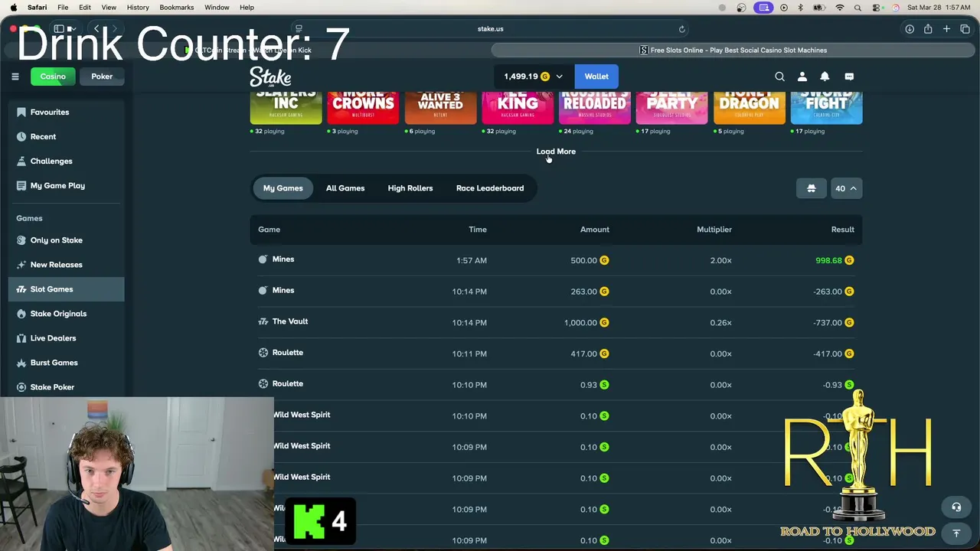Click the Load More link
The width and height of the screenshot is (980, 551).
pos(556,152)
